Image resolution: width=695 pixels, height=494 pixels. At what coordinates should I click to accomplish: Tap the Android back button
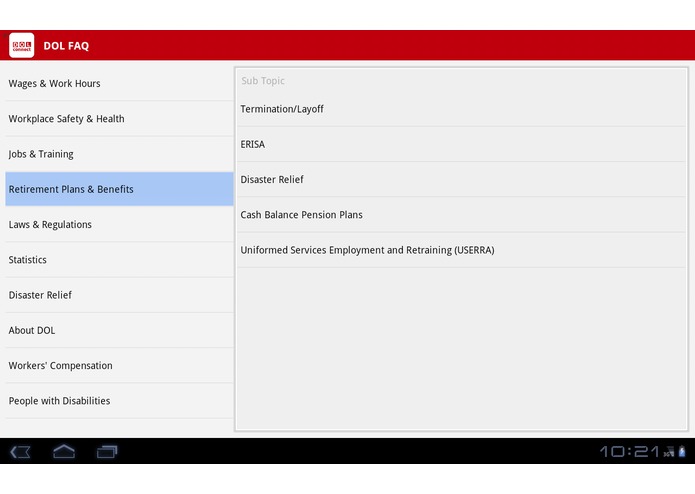[x=20, y=452]
